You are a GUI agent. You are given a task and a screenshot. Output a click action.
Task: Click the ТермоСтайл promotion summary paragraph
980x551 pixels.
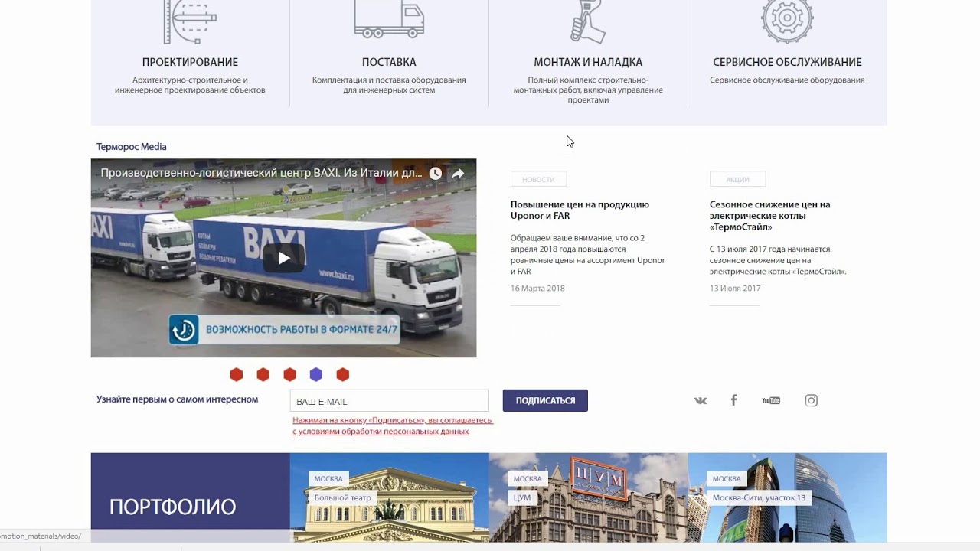pyautogui.click(x=778, y=260)
